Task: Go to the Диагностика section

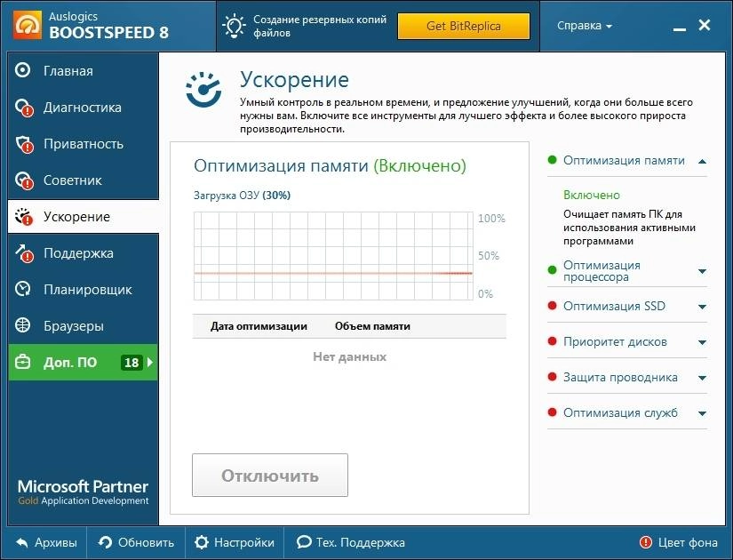Action: 84,108
